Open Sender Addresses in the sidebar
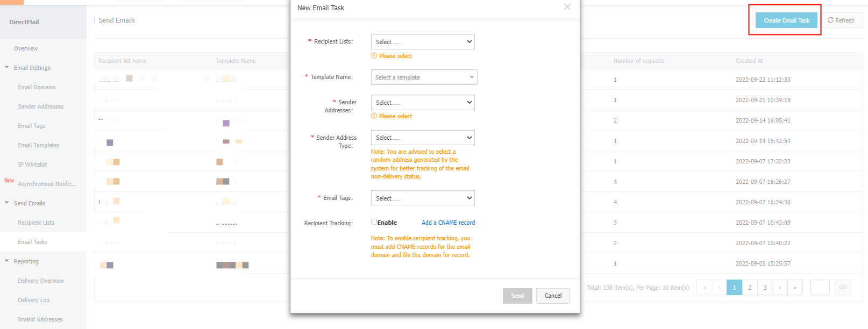 tap(40, 106)
